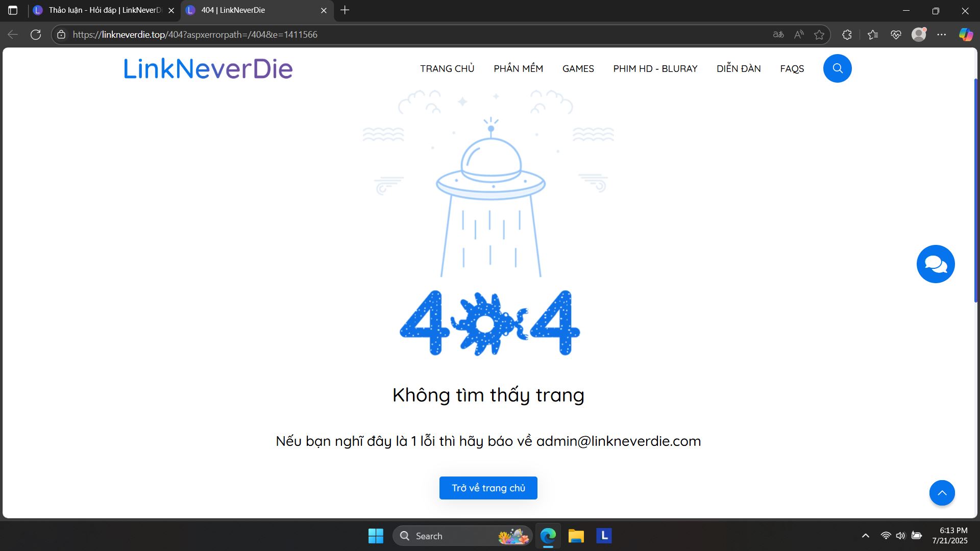Open the DIỄN ĐÀN menu item
The image size is (980, 551).
click(x=738, y=68)
